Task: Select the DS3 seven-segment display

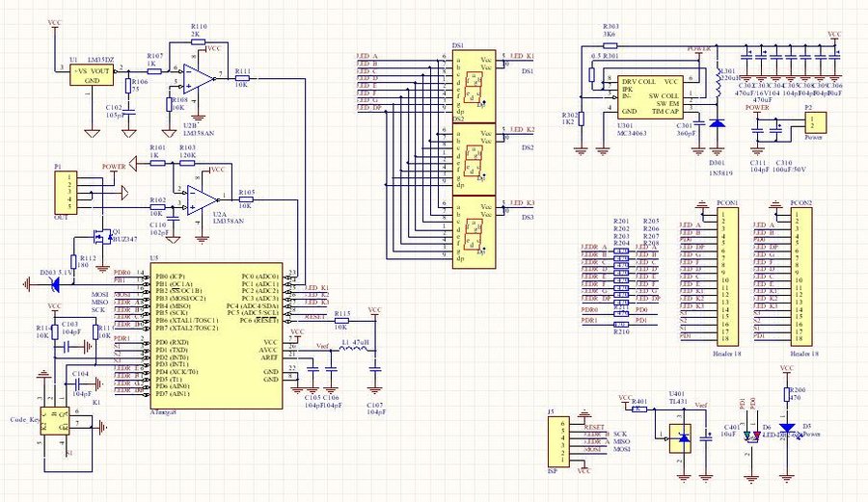Action: pyautogui.click(x=474, y=230)
